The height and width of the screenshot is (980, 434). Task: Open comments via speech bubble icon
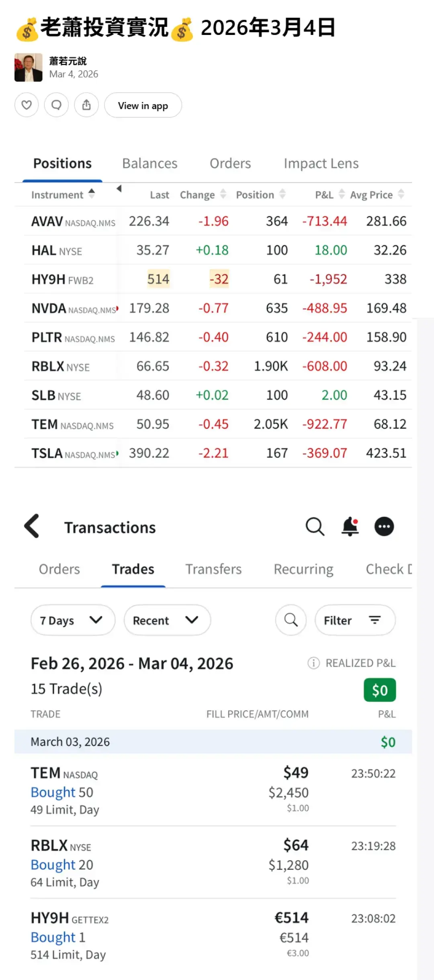[56, 105]
